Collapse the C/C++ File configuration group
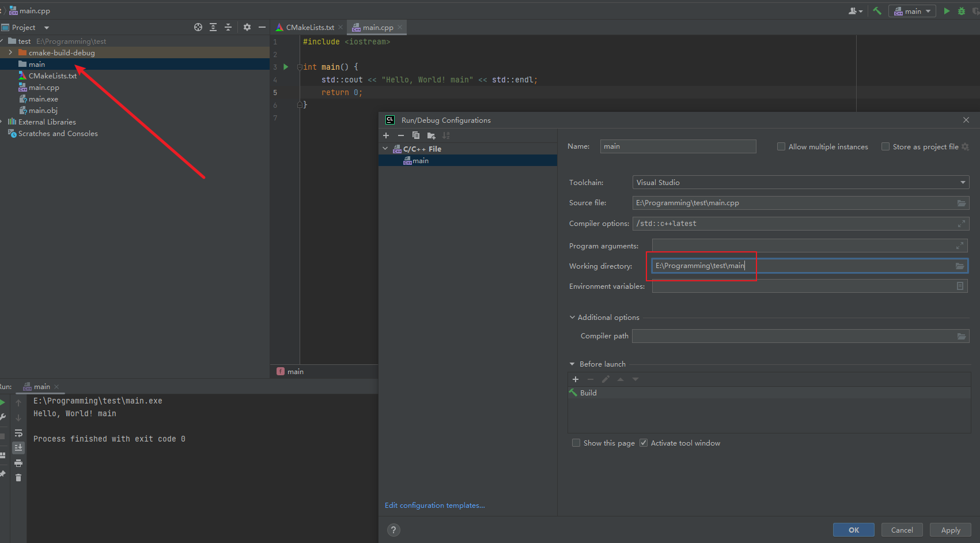 coord(385,149)
